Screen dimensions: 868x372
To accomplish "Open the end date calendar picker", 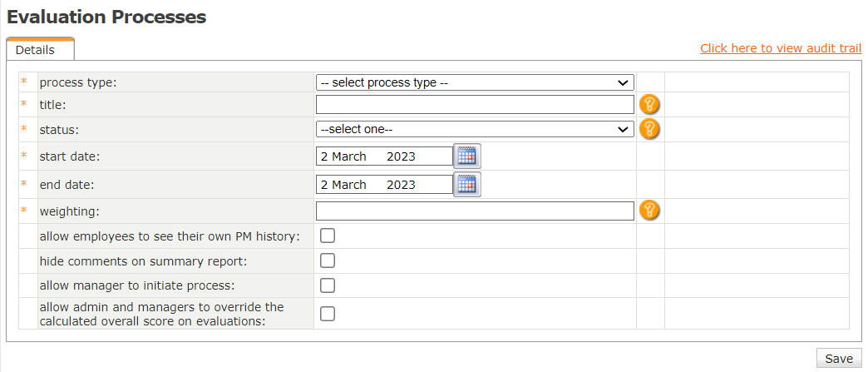I will [467, 185].
